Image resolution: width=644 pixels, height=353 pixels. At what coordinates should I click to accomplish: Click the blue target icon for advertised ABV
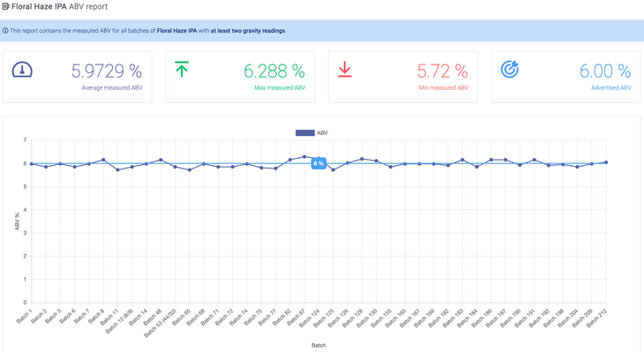point(509,70)
